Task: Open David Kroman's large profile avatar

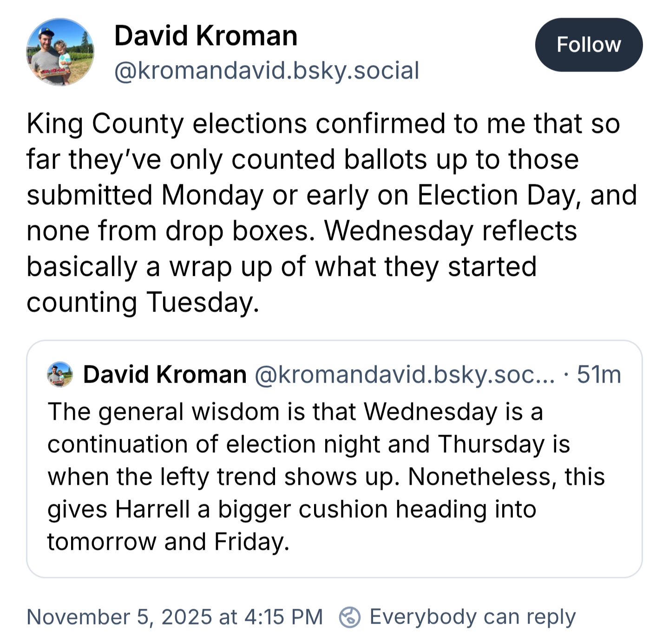Action: click(x=60, y=52)
